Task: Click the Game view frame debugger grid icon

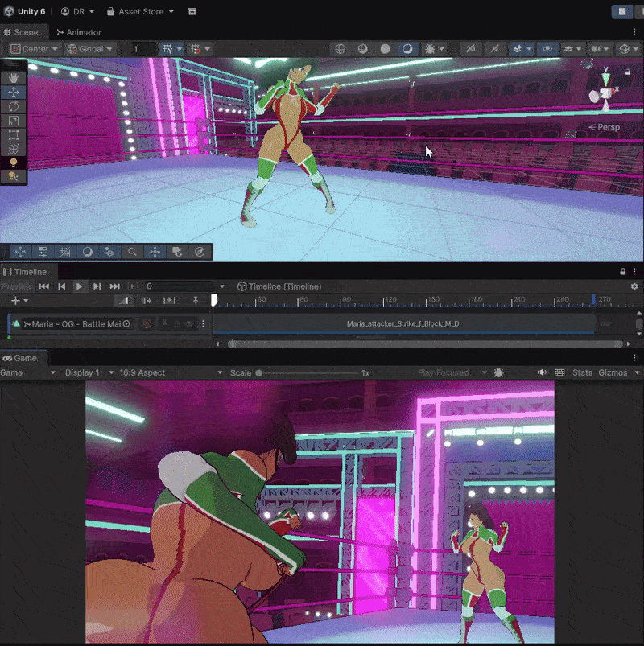Action: [x=559, y=372]
